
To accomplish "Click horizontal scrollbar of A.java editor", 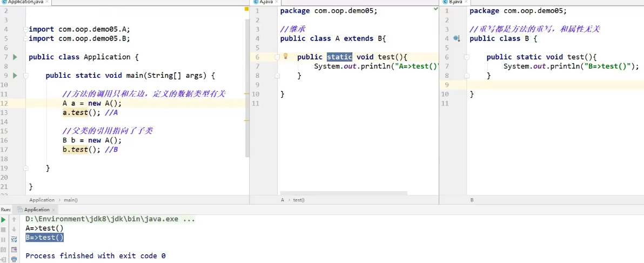I will pos(344,193).
